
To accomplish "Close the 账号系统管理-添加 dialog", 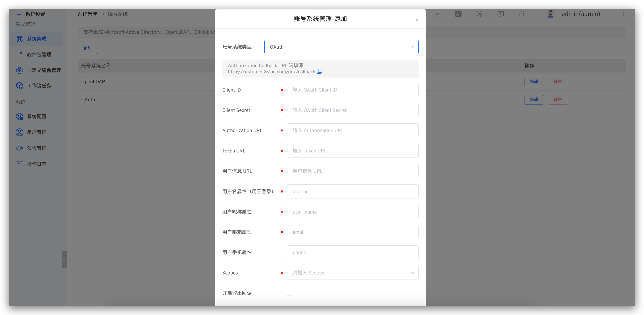I will [417, 20].
